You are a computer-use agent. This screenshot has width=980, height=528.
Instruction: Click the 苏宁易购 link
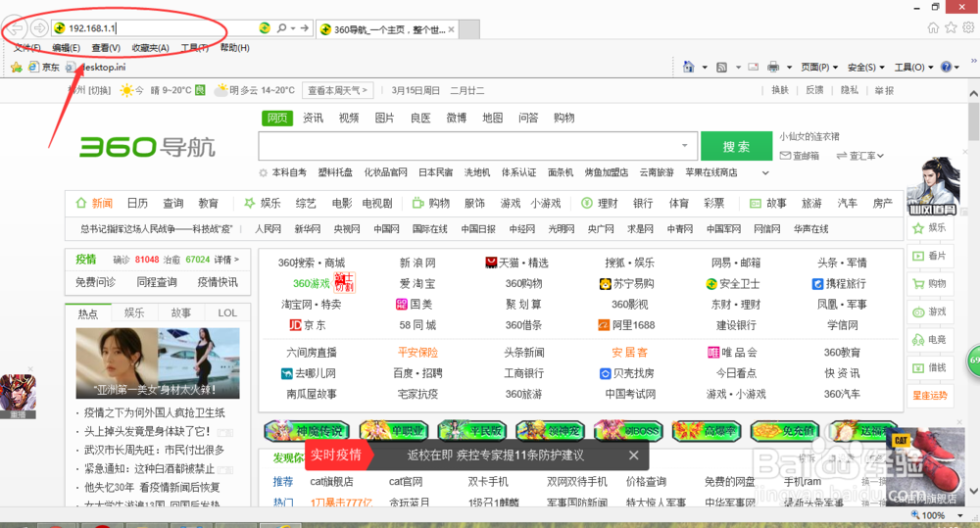(627, 284)
